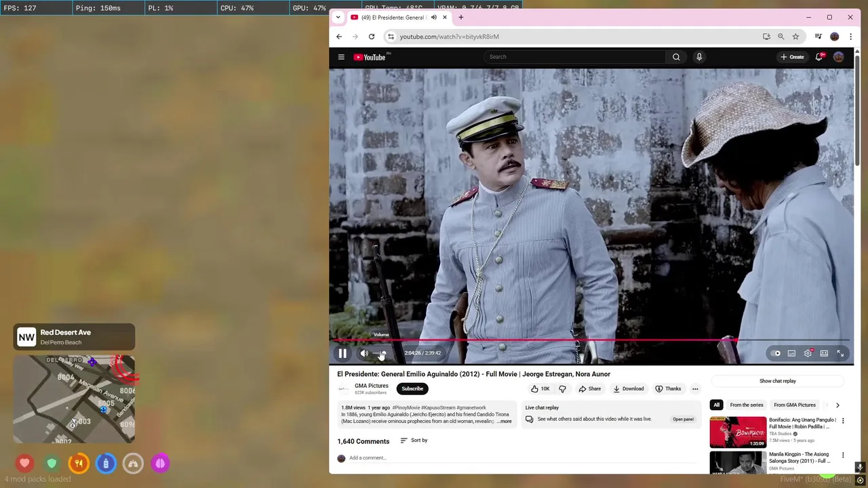The image size is (868, 488).
Task: Subscribe to GMA Pictures
Action: tap(412, 388)
